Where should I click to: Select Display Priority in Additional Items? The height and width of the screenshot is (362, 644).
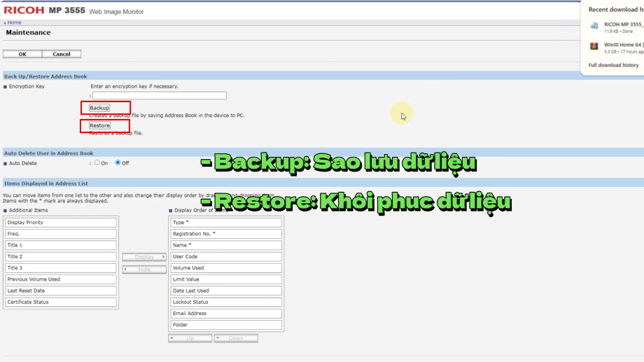pos(60,223)
